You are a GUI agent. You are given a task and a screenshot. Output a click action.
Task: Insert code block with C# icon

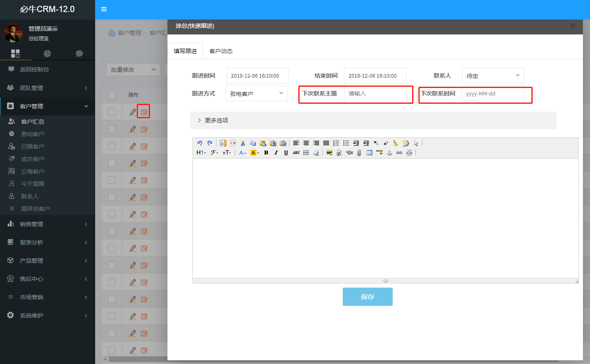click(233, 143)
